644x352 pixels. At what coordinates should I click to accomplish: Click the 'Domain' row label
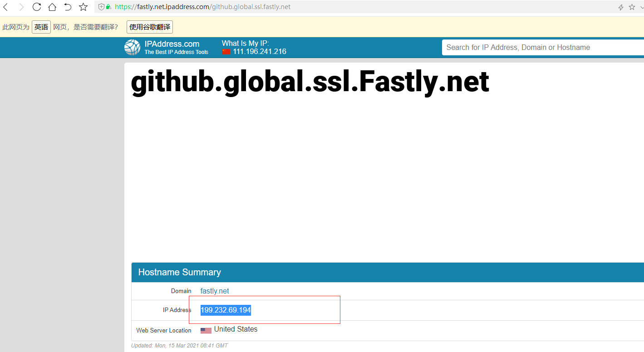click(181, 291)
